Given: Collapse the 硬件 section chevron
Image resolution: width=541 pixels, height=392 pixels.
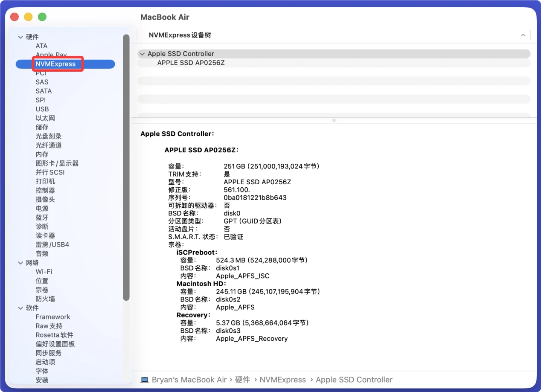Looking at the screenshot, I should point(20,37).
